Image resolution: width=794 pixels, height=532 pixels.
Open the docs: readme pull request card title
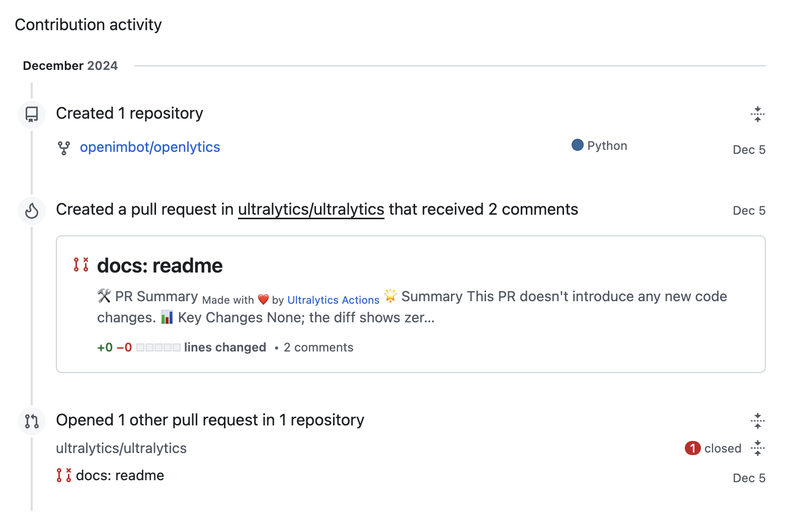pos(160,265)
